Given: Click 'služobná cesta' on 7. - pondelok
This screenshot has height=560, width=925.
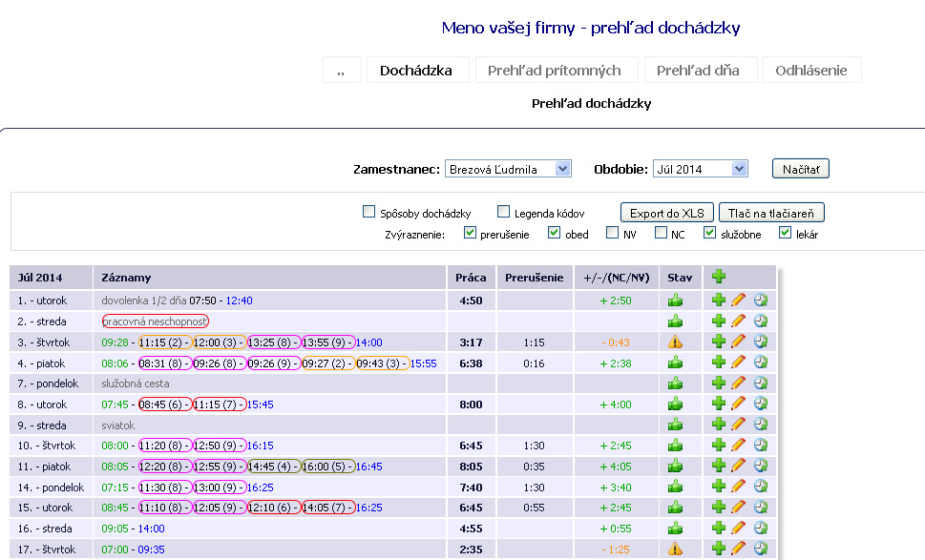Looking at the screenshot, I should (x=136, y=384).
